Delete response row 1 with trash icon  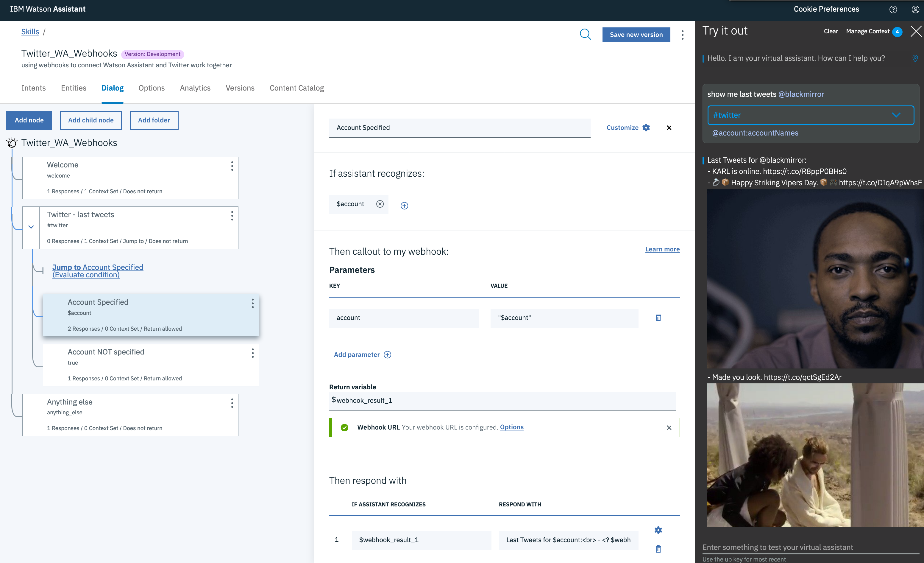point(658,549)
